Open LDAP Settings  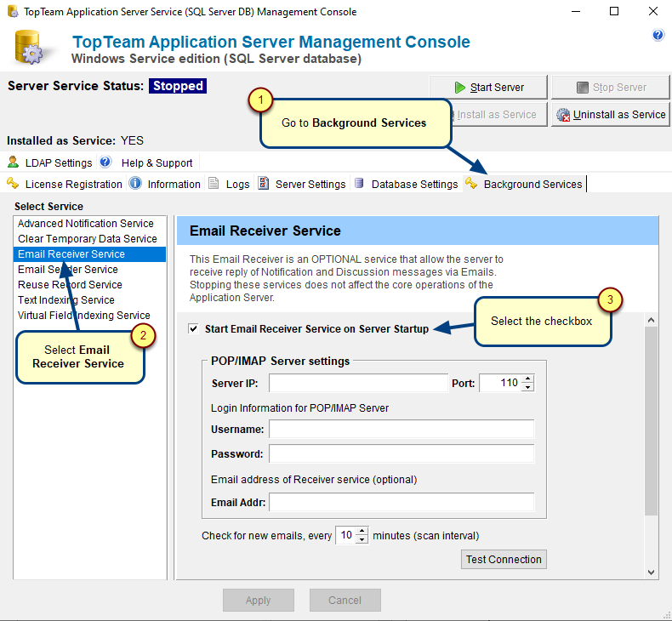pyautogui.click(x=50, y=162)
